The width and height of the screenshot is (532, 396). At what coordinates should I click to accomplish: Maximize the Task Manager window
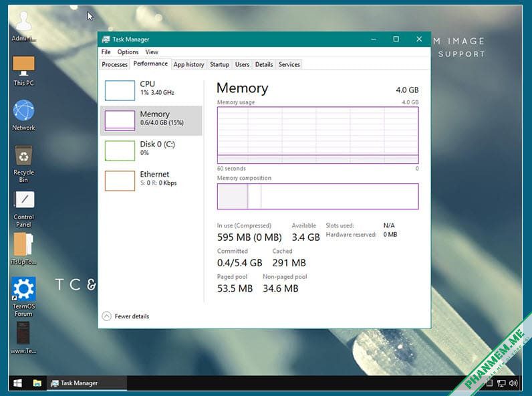pyautogui.click(x=396, y=39)
